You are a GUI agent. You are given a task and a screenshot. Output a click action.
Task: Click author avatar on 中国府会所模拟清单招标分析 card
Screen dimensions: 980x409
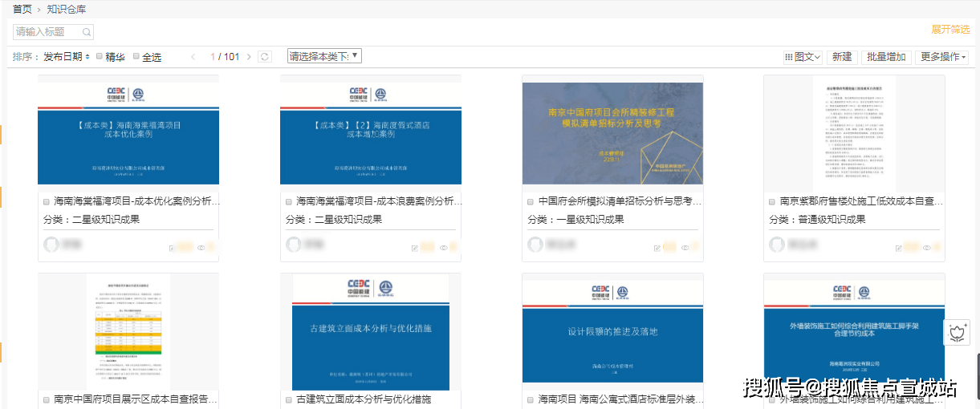535,245
